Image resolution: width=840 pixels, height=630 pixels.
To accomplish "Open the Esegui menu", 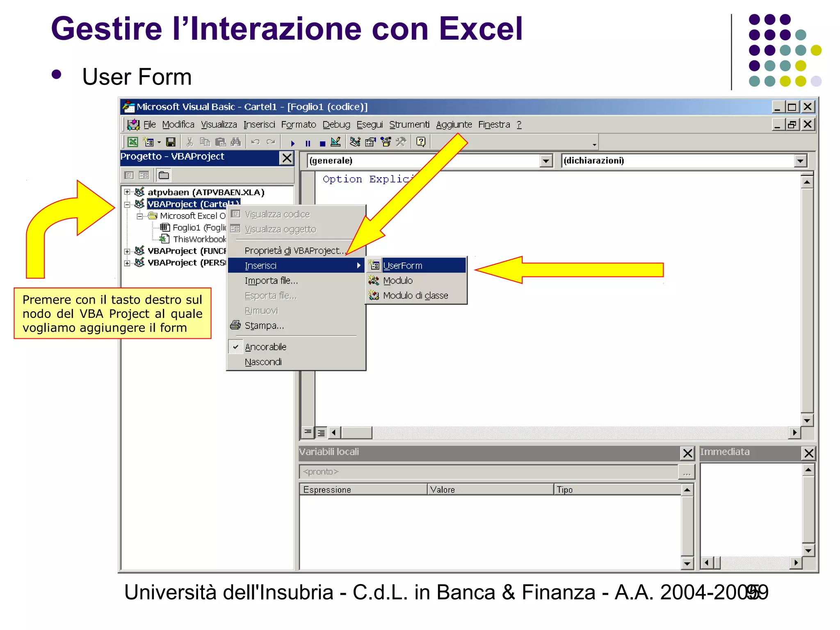I will (370, 124).
